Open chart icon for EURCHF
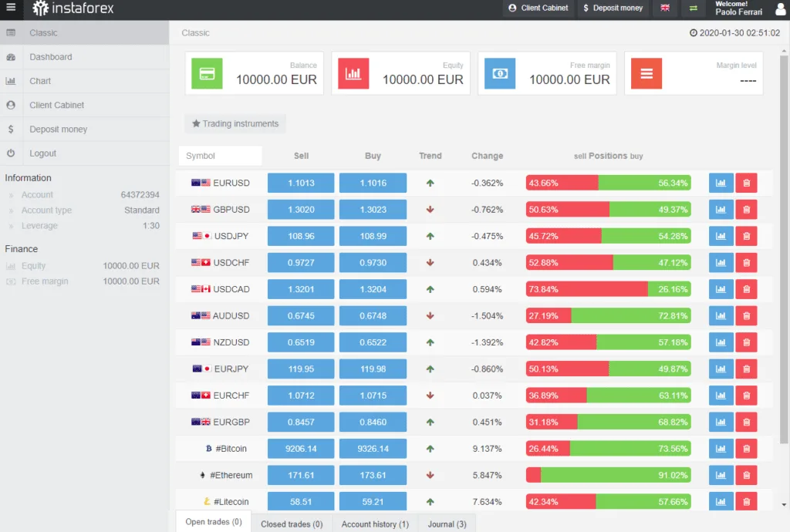This screenshot has height=532, width=790. pyautogui.click(x=721, y=396)
